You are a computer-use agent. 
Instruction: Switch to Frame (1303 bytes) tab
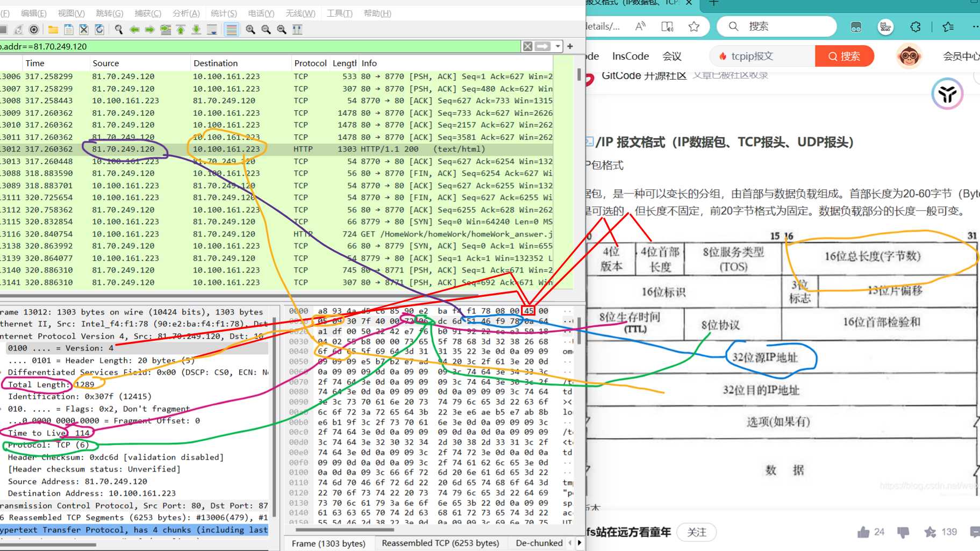tap(328, 543)
